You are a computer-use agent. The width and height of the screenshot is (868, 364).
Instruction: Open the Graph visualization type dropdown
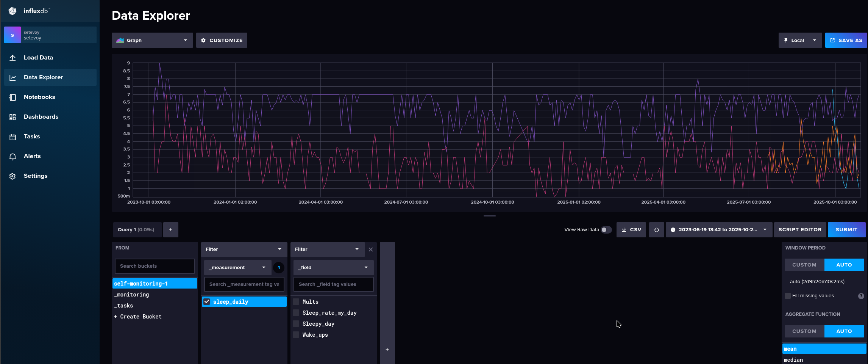pyautogui.click(x=152, y=40)
